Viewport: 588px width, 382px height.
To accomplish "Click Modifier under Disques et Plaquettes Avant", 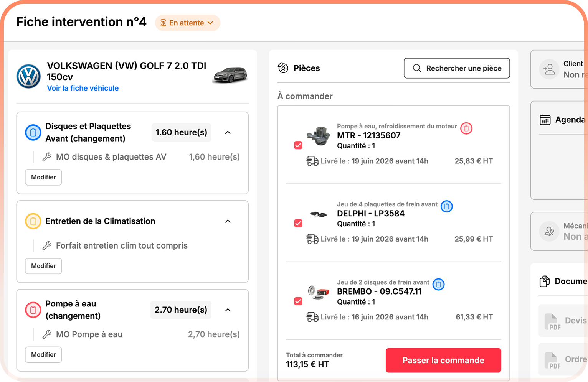I will tap(43, 177).
